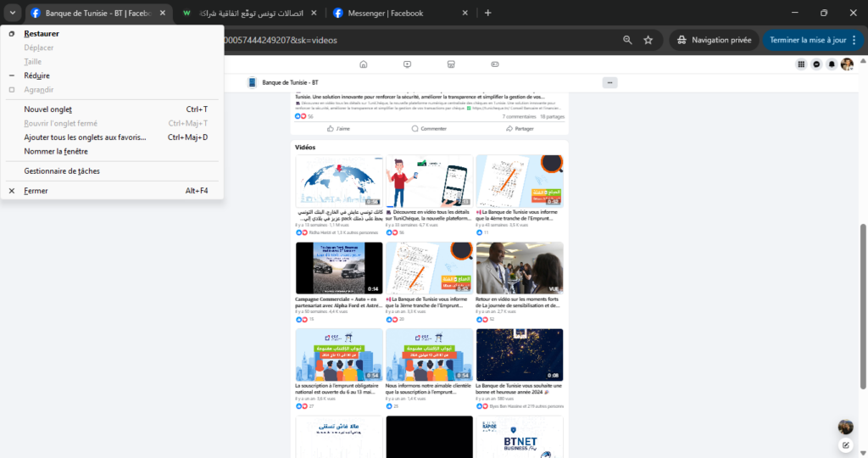Image resolution: width=868 pixels, height=458 pixels.
Task: Choose "Gestionnaire de tâches" in the menu
Action: click(62, 171)
